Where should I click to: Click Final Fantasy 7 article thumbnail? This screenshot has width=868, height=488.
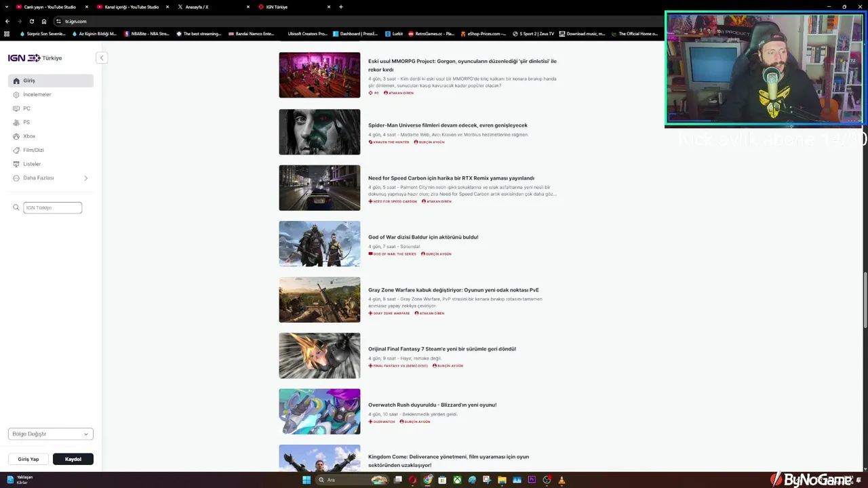[319, 356]
